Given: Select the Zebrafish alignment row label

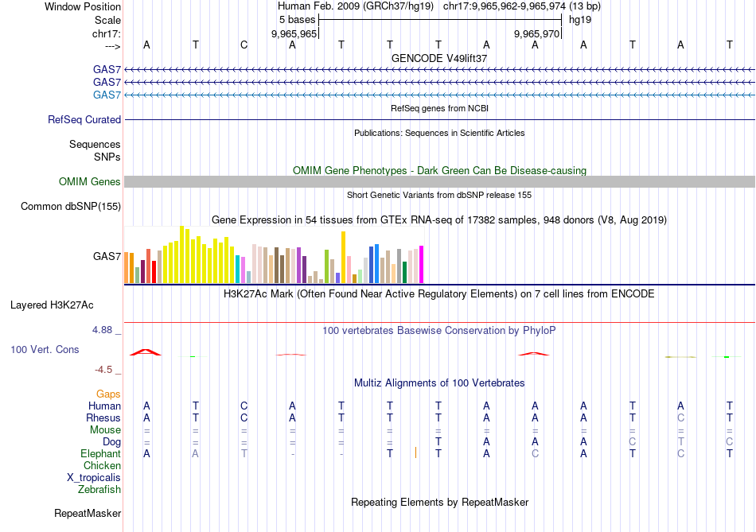Looking at the screenshot, I should click(x=99, y=489).
